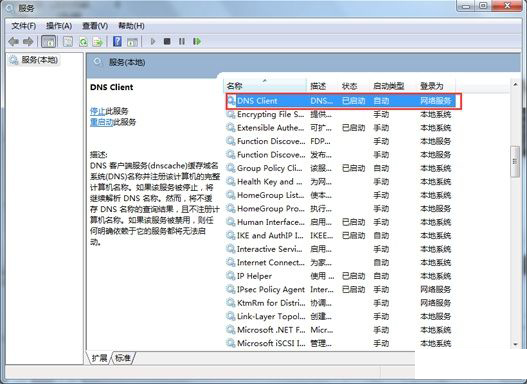
Task: Click the 重启动 service link
Action: (101, 122)
